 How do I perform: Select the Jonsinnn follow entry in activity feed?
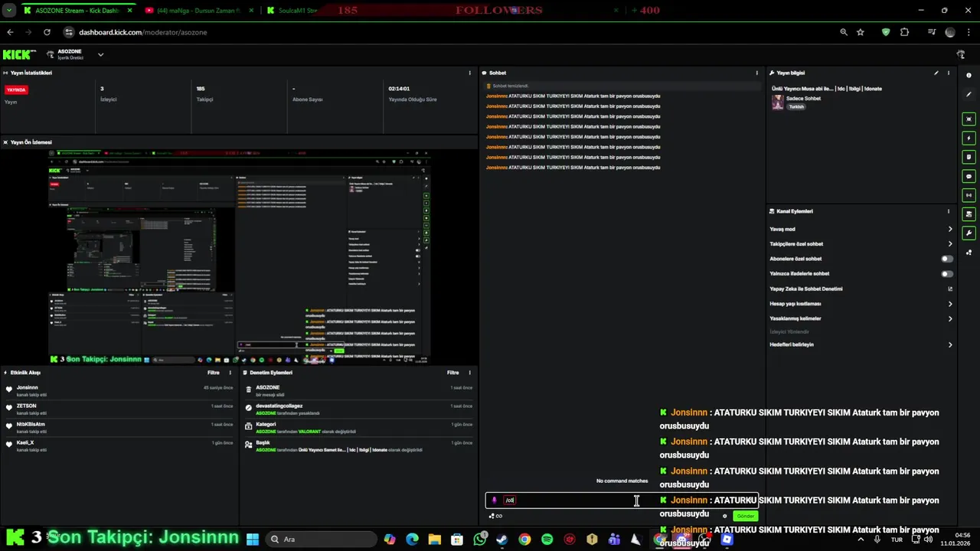click(x=119, y=390)
